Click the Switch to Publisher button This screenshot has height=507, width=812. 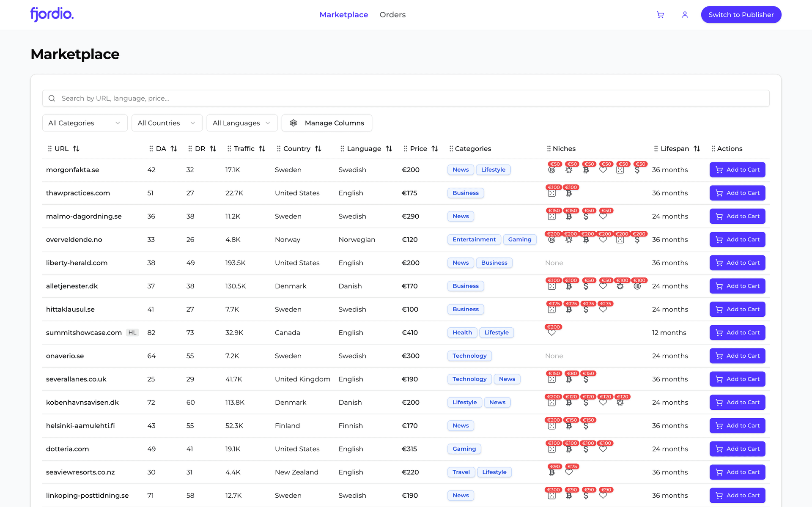click(x=741, y=14)
